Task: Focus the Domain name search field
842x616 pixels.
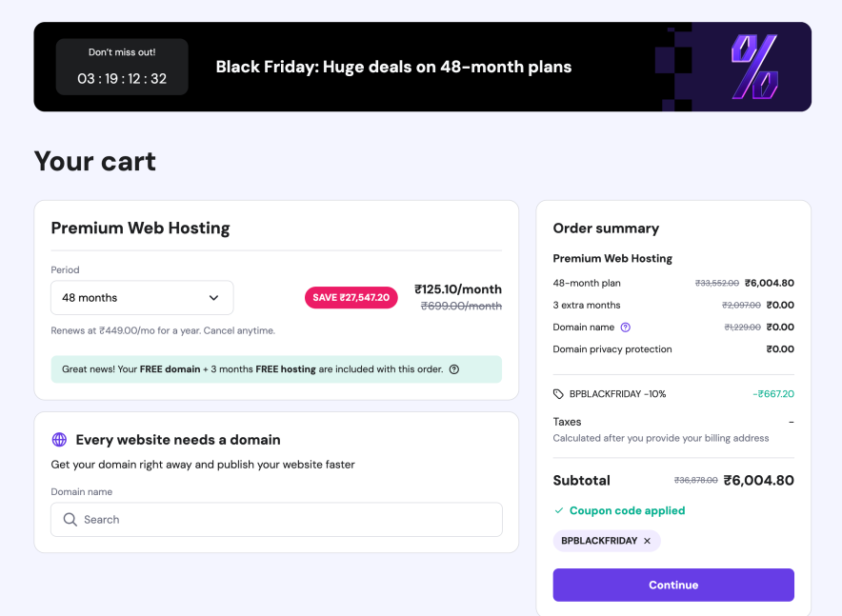Action: pos(286,520)
